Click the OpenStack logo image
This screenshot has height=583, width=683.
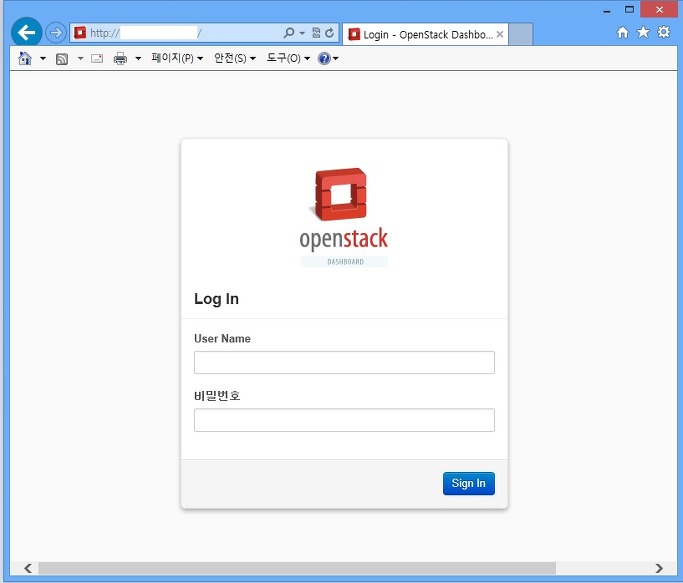[x=344, y=217]
